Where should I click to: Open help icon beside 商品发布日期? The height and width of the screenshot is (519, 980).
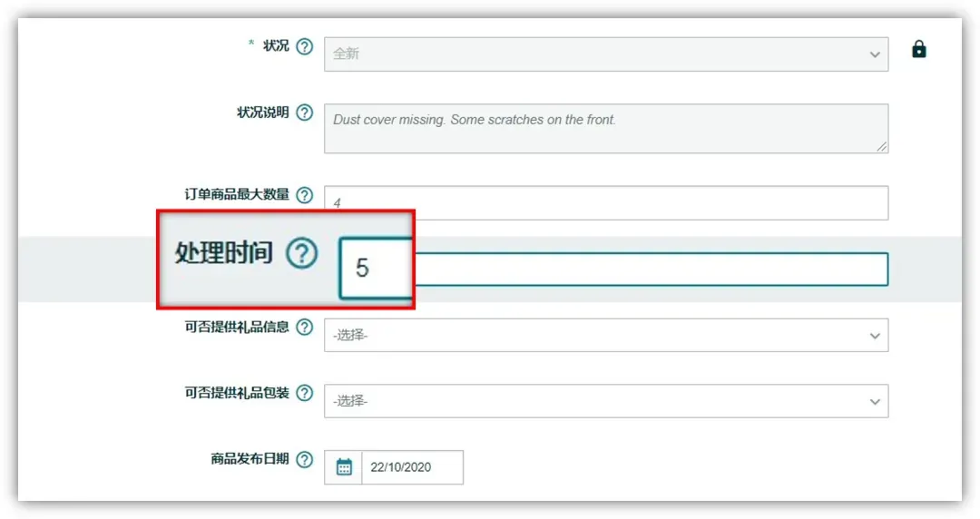click(x=304, y=460)
